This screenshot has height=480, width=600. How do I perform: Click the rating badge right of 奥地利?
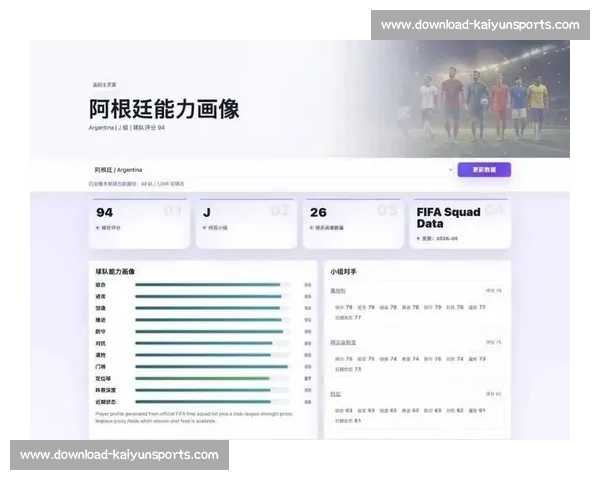[494, 291]
